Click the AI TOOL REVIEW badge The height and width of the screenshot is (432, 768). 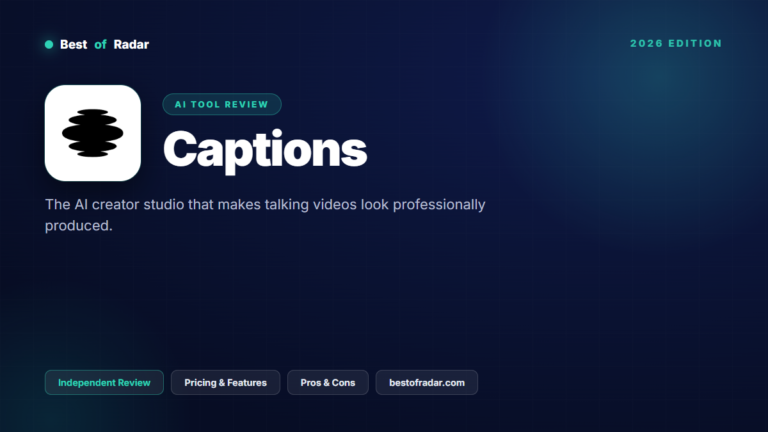pos(222,104)
